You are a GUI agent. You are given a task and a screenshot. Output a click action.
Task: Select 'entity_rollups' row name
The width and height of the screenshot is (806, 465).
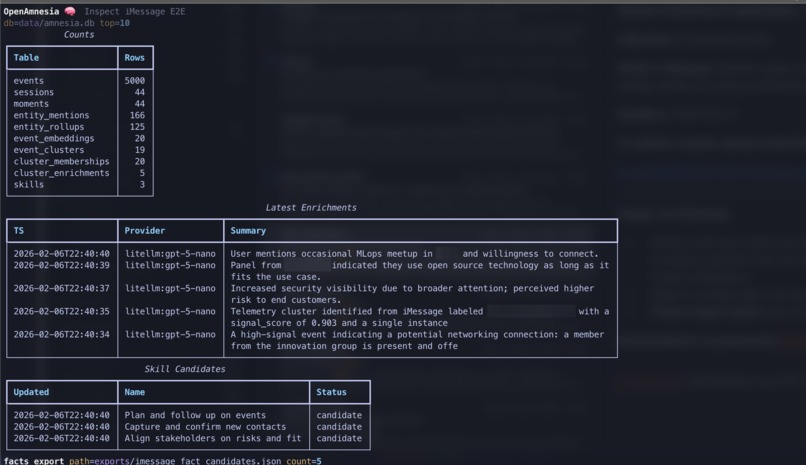coord(49,127)
